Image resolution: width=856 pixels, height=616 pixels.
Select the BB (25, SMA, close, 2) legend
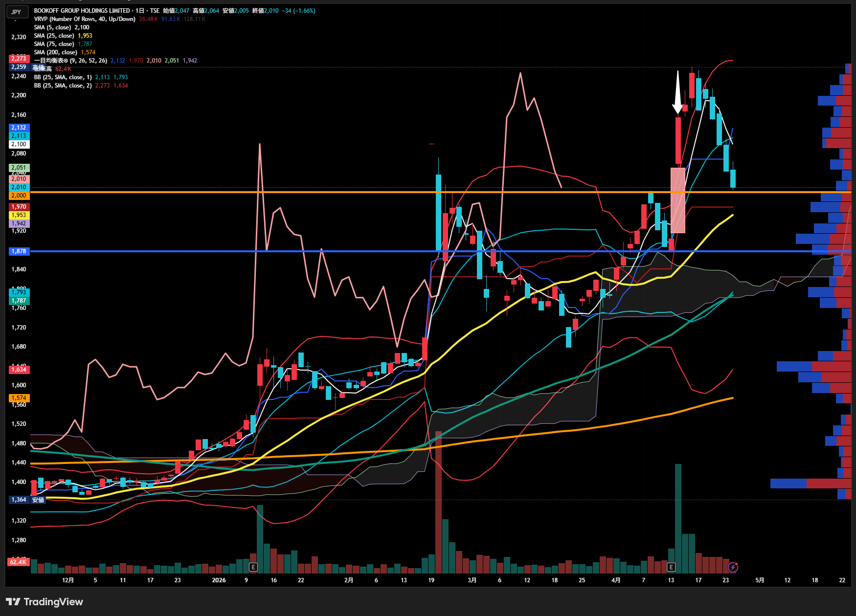63,86
